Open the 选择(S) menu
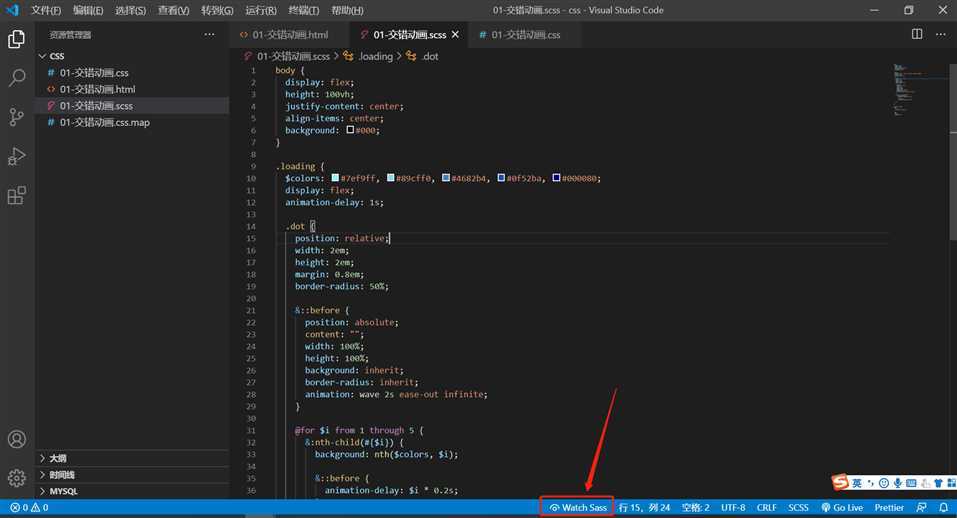Screen dimensions: 957x518 [130, 10]
